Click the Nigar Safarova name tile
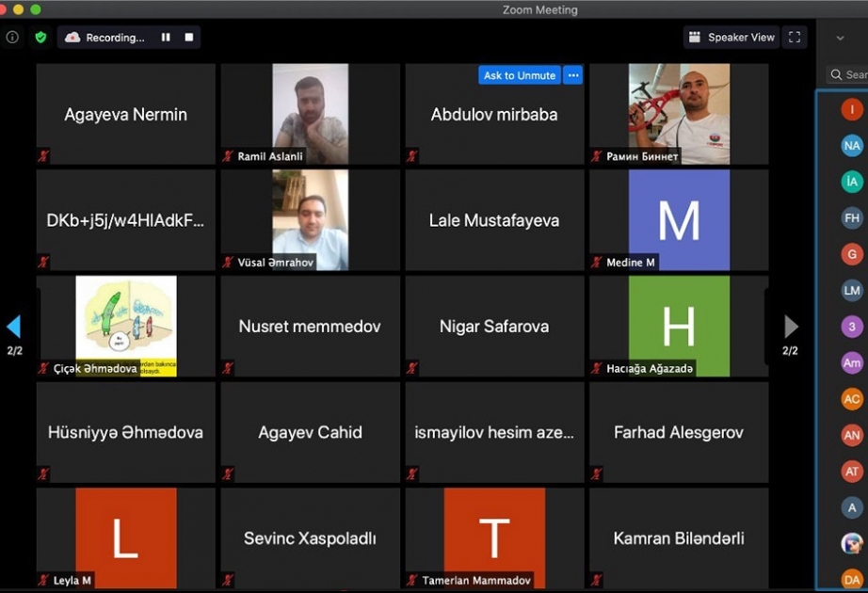Image resolution: width=868 pixels, height=593 pixels. 494,326
